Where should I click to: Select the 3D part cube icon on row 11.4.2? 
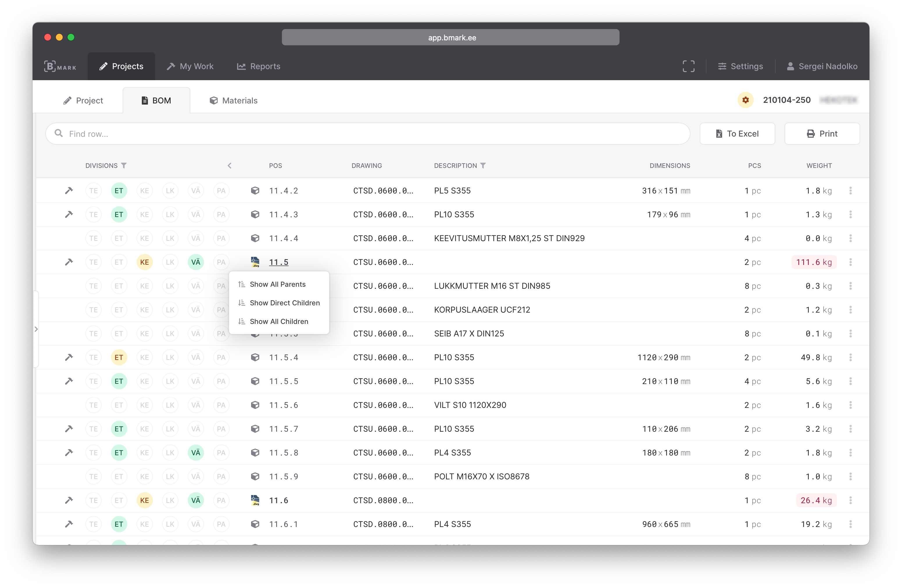[x=255, y=191]
